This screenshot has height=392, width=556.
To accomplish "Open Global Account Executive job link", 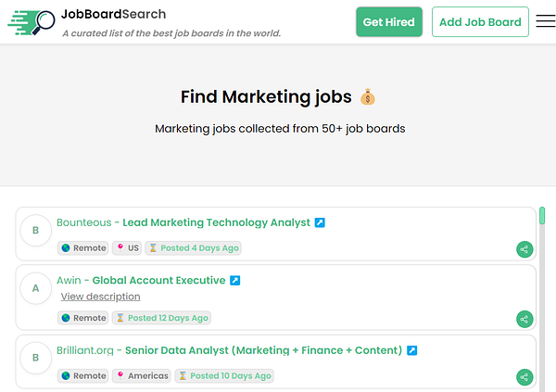I will (x=158, y=280).
